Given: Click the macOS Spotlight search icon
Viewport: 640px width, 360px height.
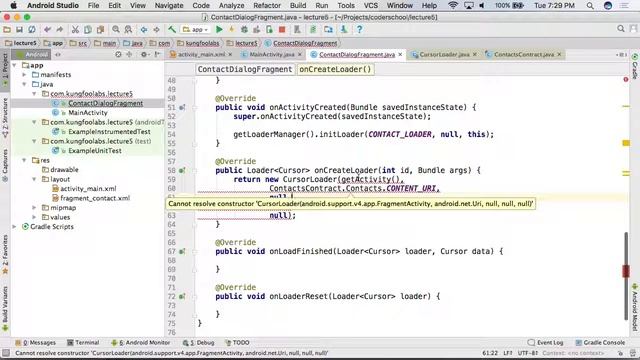Looking at the screenshot, I should pyautogui.click(x=590, y=5).
